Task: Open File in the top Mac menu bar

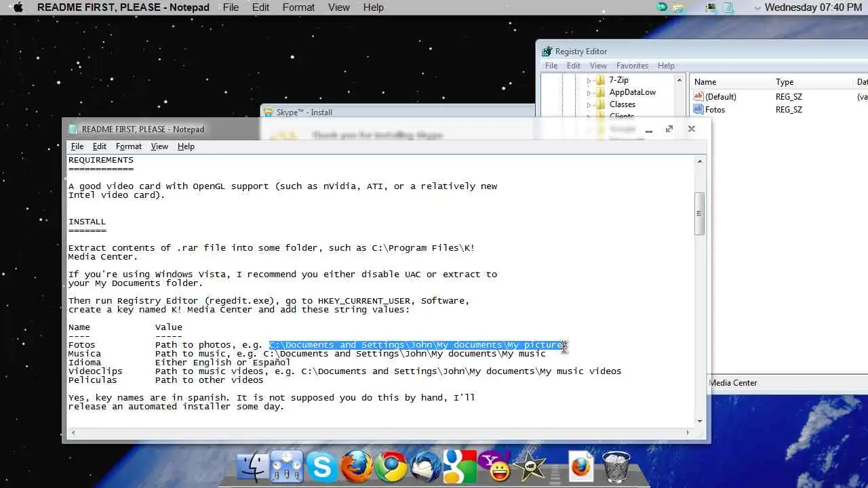Action: [231, 7]
